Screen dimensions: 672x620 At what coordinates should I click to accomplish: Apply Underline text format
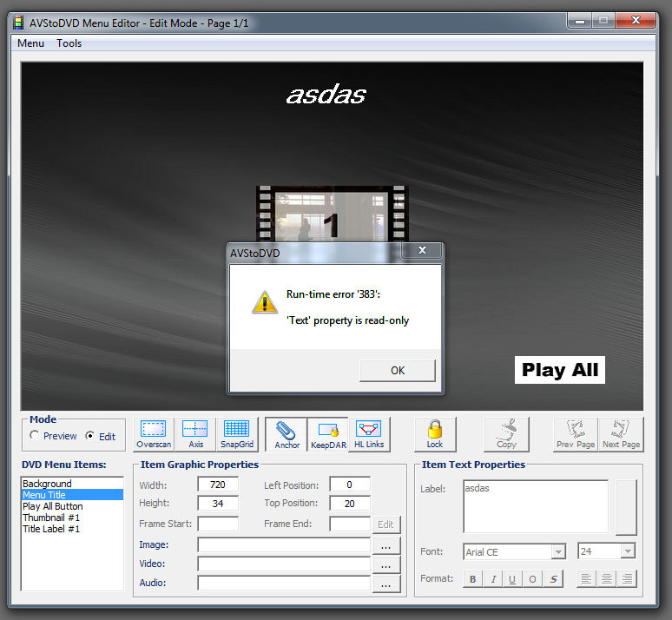coord(512,579)
